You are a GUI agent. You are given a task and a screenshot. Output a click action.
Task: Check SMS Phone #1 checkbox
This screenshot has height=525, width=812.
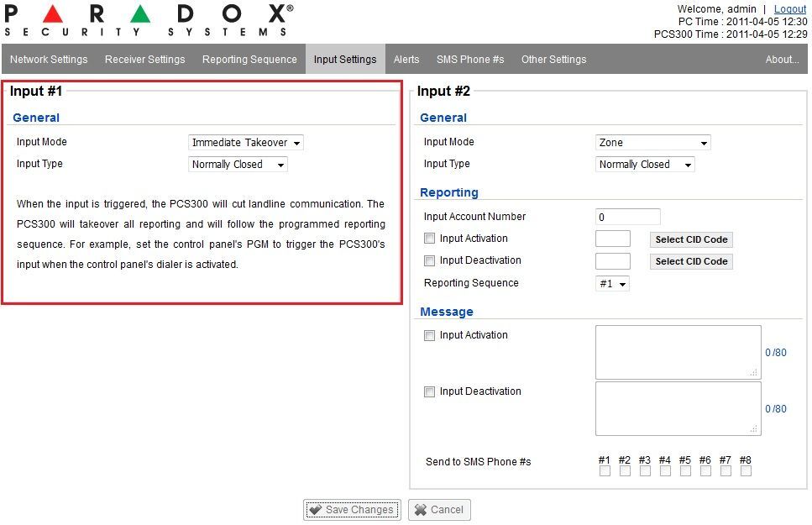pos(605,471)
